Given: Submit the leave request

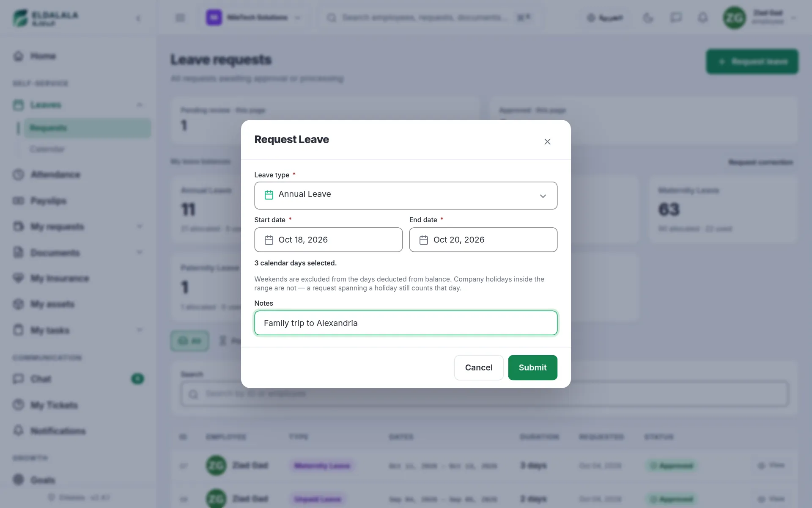Looking at the screenshot, I should tap(532, 367).
